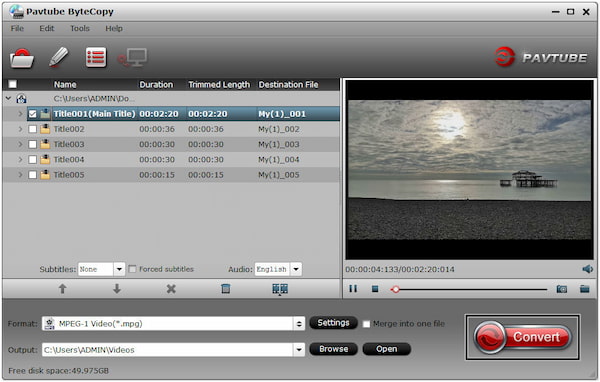Remove selected item with X icon
The height and width of the screenshot is (382, 600).
pyautogui.click(x=171, y=289)
